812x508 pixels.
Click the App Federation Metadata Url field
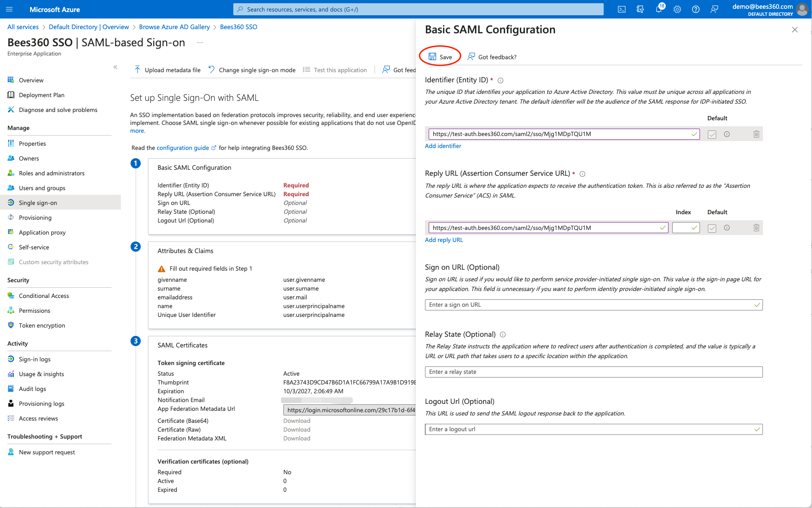tap(350, 410)
